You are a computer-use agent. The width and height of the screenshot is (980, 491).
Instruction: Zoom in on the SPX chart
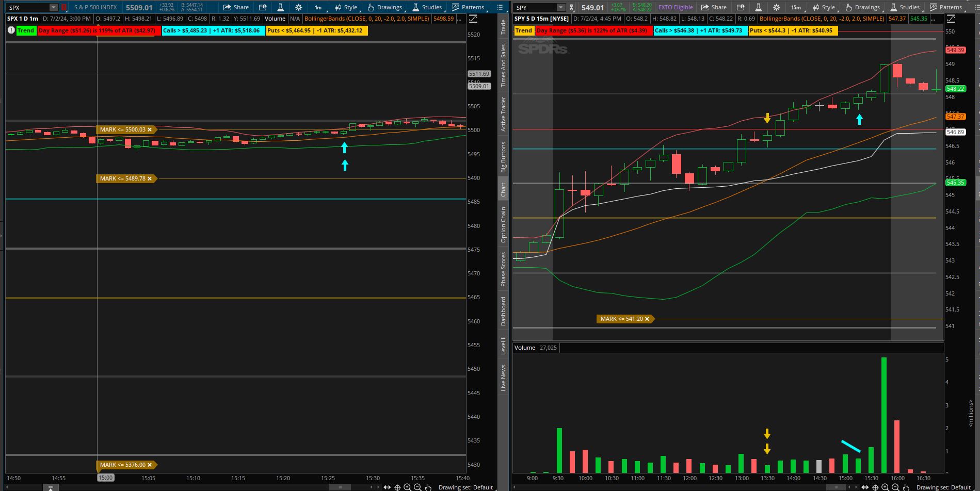408,487
